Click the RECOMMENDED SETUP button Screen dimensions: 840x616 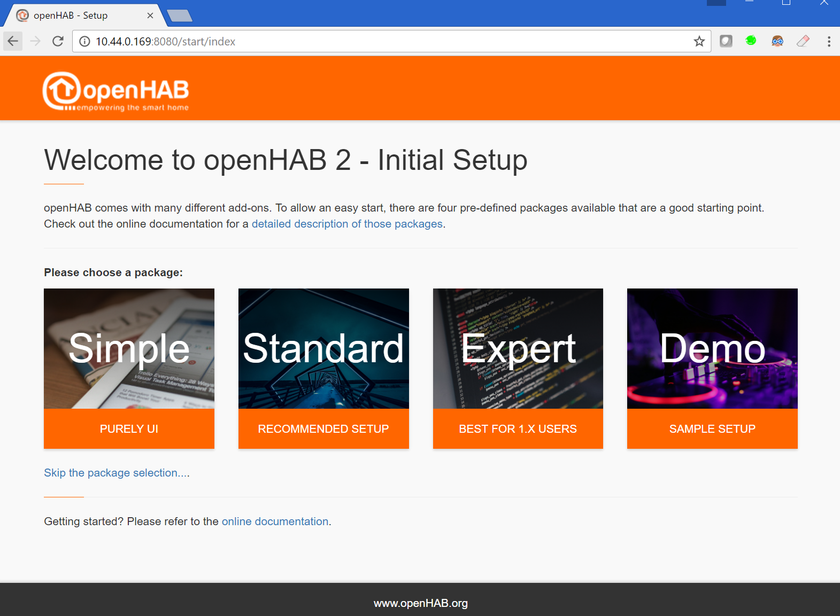point(323,429)
